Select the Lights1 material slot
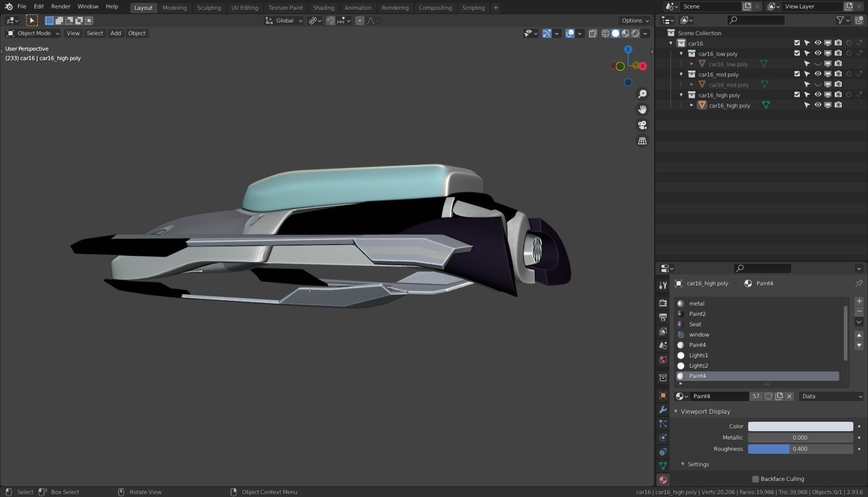The image size is (868, 497). click(x=758, y=355)
